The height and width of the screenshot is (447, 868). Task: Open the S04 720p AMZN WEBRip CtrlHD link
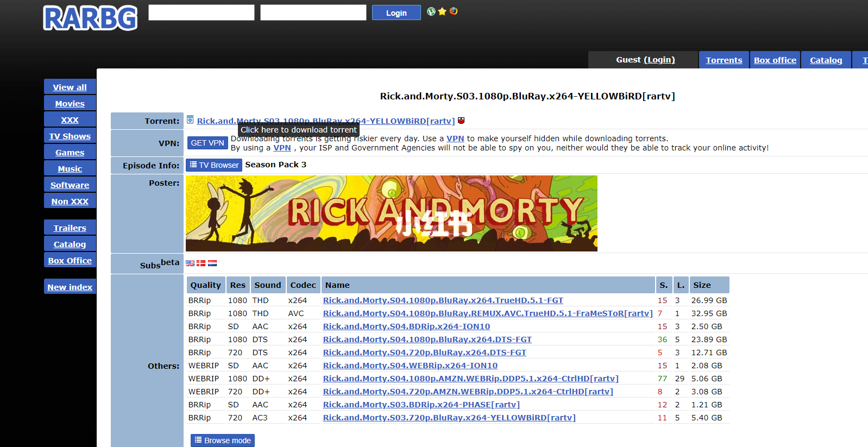point(468,392)
